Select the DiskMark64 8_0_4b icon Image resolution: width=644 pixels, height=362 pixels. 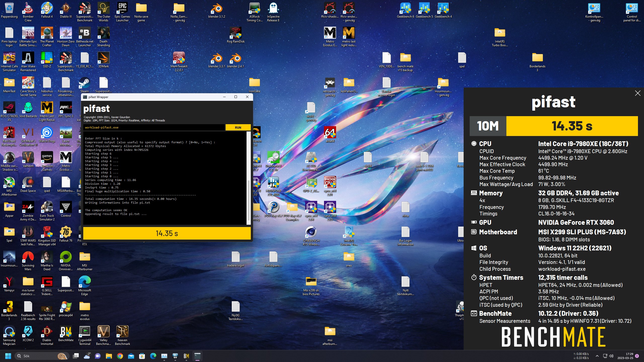(273, 161)
